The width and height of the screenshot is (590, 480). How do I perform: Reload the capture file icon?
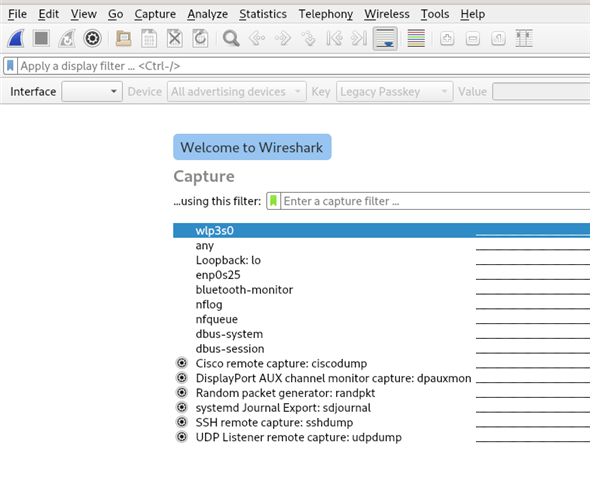(200, 38)
